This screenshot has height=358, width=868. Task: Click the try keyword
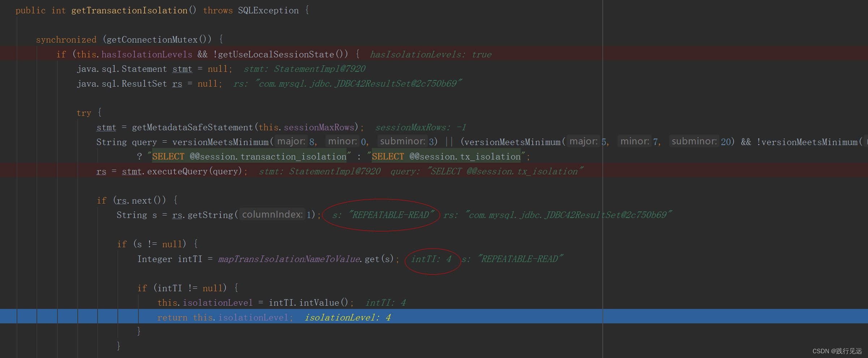point(84,113)
